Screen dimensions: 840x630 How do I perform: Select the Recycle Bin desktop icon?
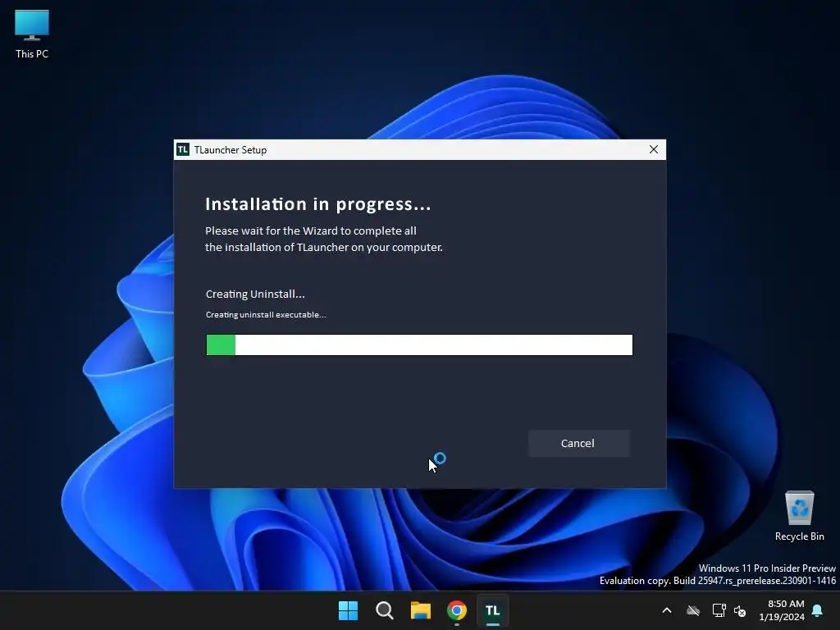click(799, 517)
